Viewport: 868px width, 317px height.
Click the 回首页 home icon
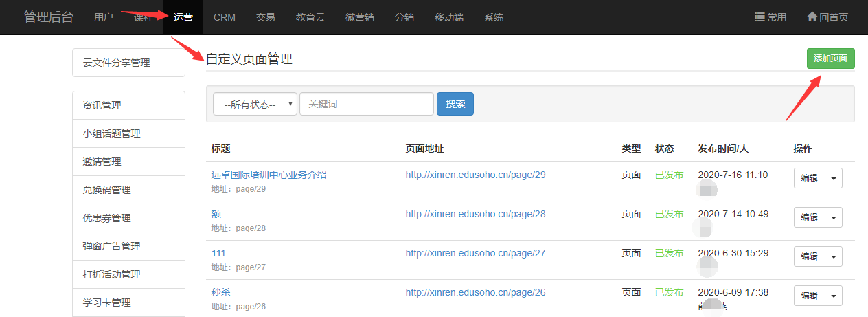812,17
